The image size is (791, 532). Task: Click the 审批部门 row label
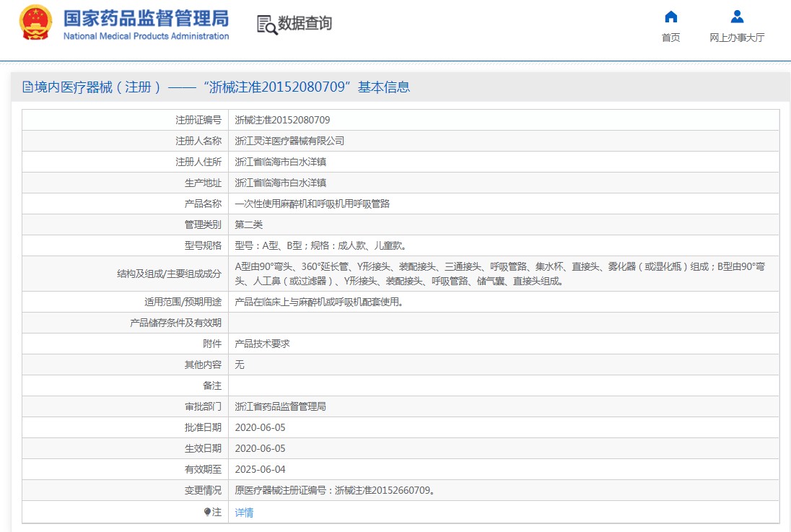(x=203, y=406)
